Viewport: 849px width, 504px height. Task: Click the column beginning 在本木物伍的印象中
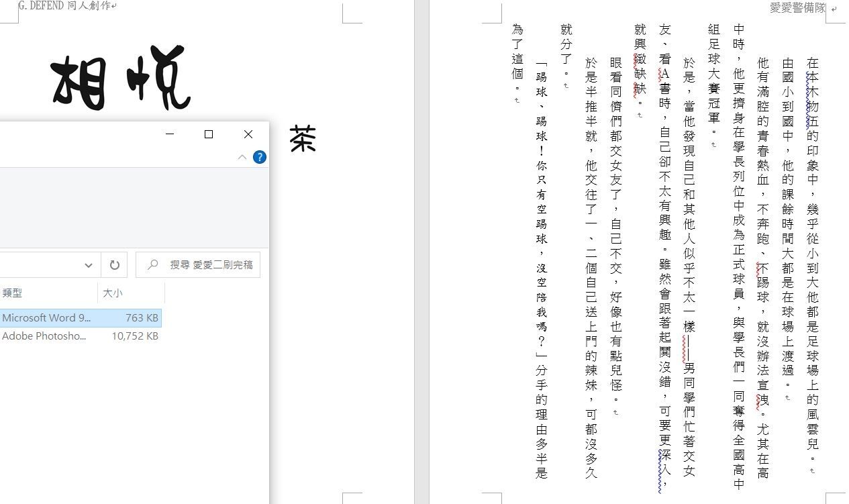pos(813,260)
